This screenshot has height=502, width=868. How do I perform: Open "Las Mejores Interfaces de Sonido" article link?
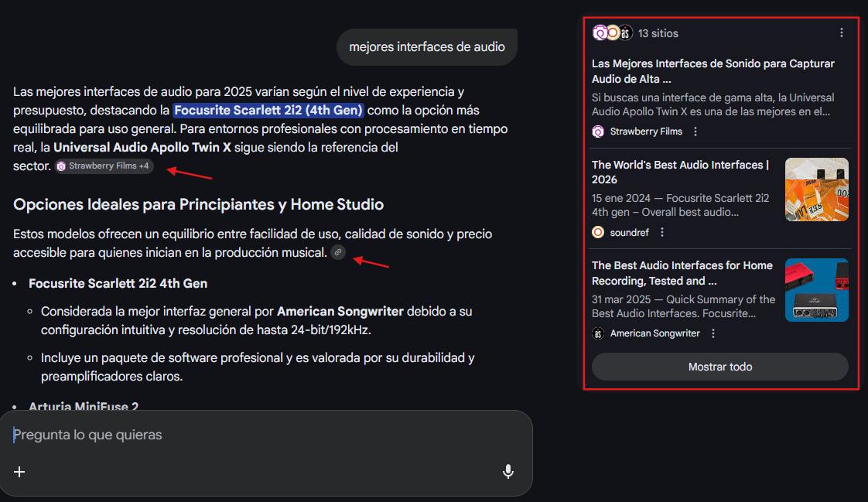click(713, 70)
